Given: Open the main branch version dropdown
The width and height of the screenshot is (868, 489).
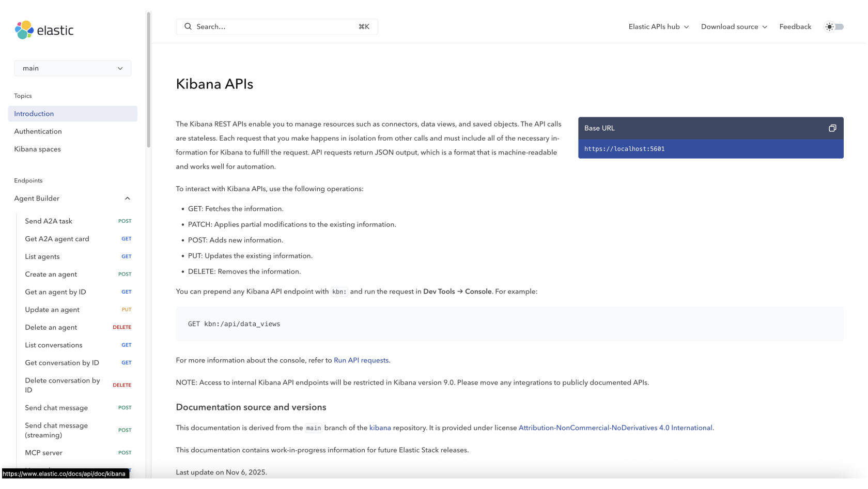Looking at the screenshot, I should pyautogui.click(x=72, y=68).
